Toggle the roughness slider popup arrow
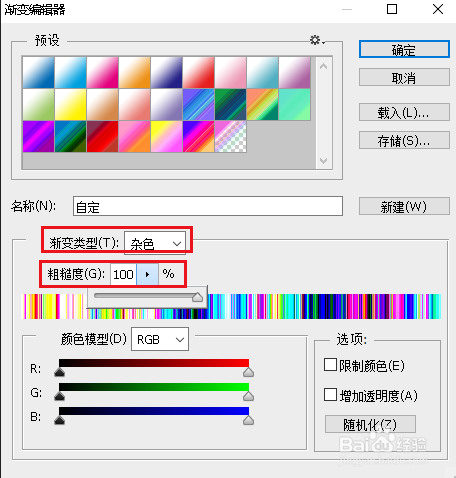 (147, 274)
